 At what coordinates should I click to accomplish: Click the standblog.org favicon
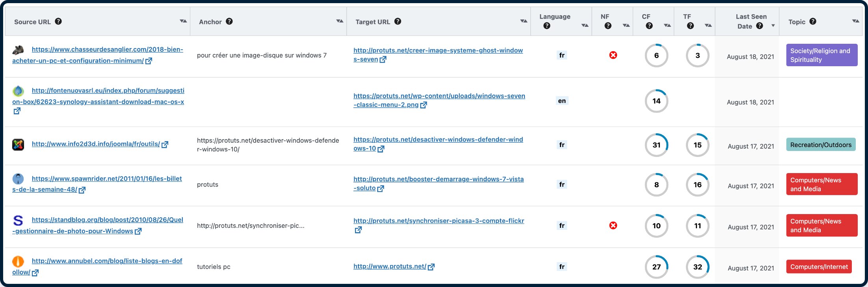click(x=18, y=220)
